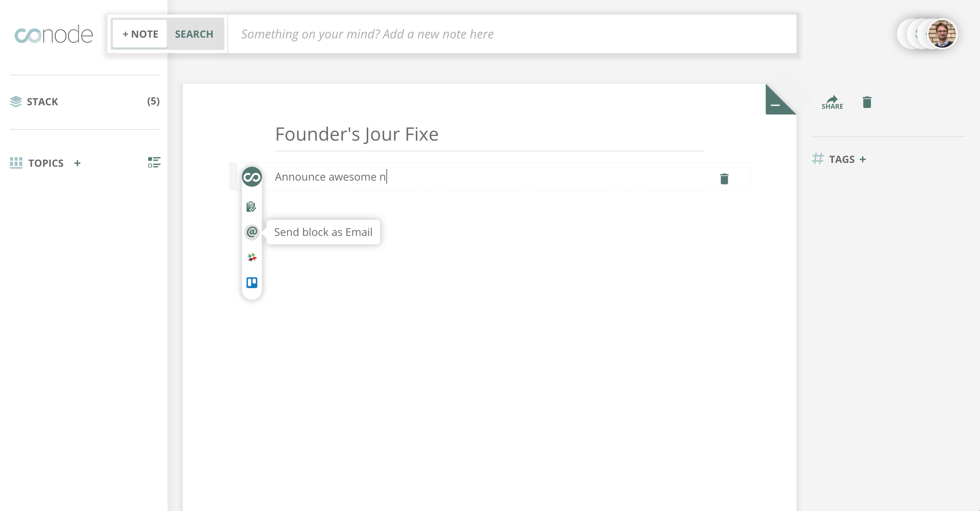Add a new tag with plus
Screen dimensions: 980x511
pyautogui.click(x=862, y=159)
